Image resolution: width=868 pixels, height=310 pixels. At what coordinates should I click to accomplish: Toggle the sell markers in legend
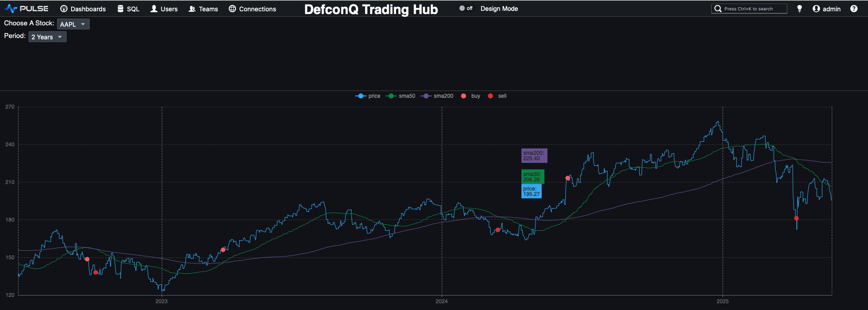click(497, 96)
